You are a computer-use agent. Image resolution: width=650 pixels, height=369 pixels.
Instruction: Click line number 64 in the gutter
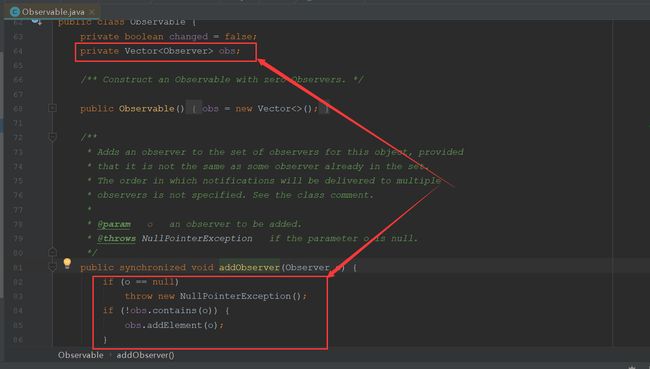point(18,51)
